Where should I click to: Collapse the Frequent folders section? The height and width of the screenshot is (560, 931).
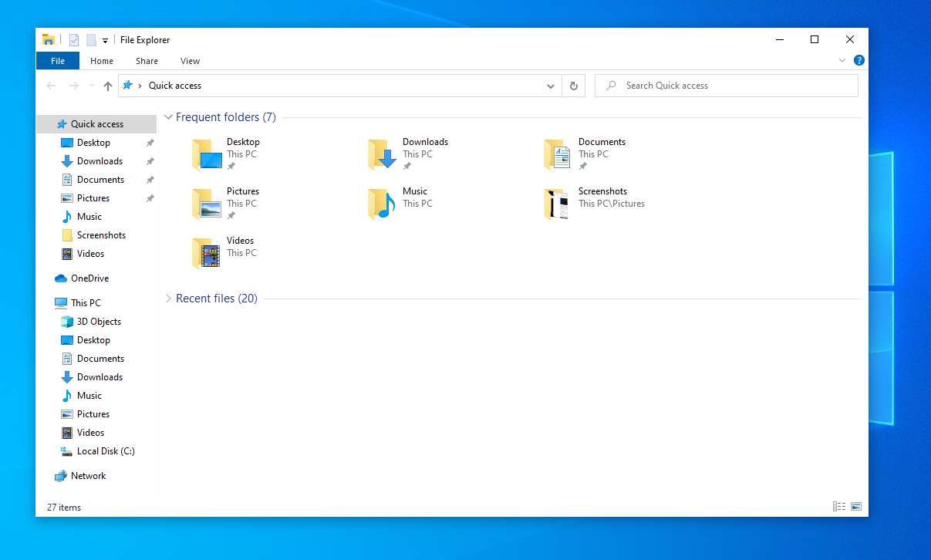point(168,116)
